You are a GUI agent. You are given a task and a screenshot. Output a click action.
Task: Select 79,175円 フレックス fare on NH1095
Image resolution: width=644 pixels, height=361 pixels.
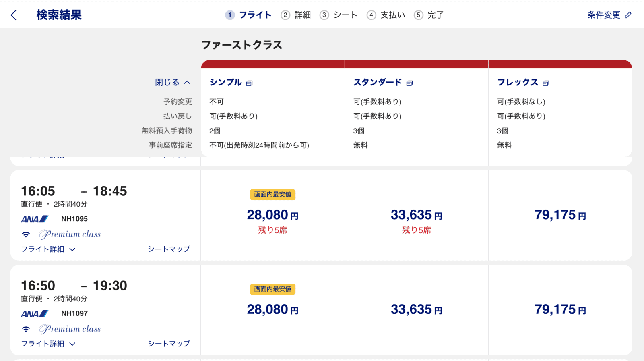[560, 215]
